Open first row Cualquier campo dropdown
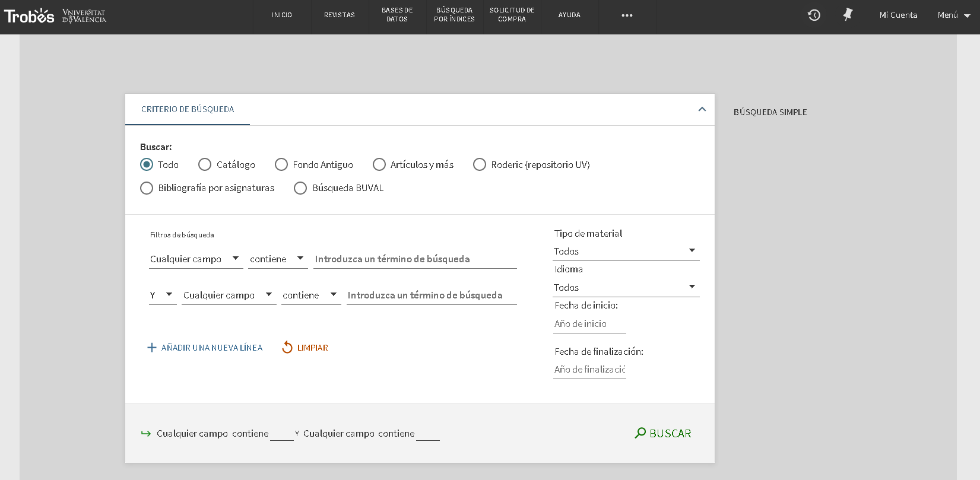 (196, 259)
